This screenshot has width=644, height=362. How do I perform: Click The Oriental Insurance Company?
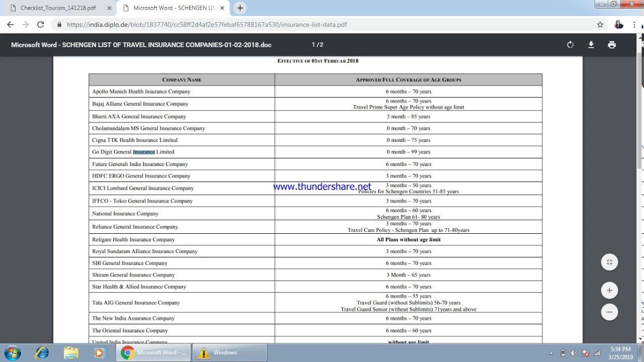coord(130,331)
